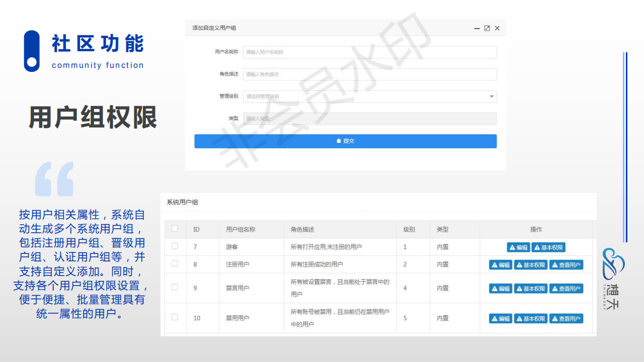644x362 pixels.
Task: Click description 所有注册成功的用户
Action: 317,264
